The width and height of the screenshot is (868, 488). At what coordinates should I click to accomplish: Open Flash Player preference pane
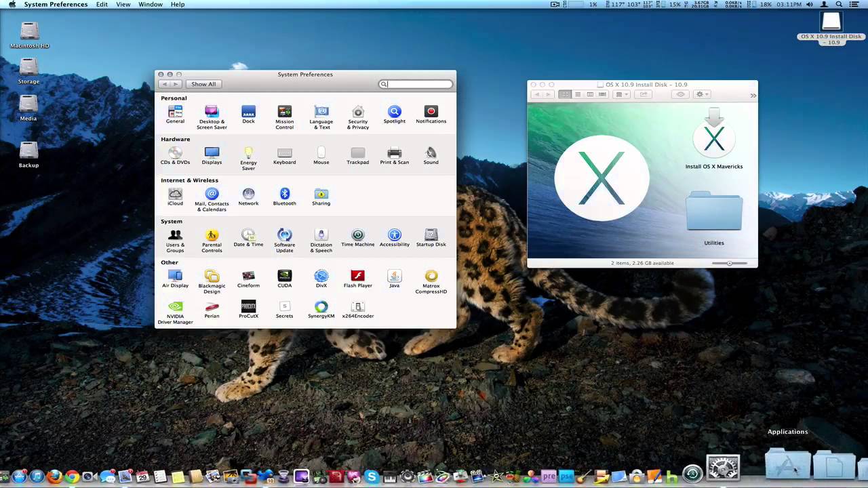[358, 277]
